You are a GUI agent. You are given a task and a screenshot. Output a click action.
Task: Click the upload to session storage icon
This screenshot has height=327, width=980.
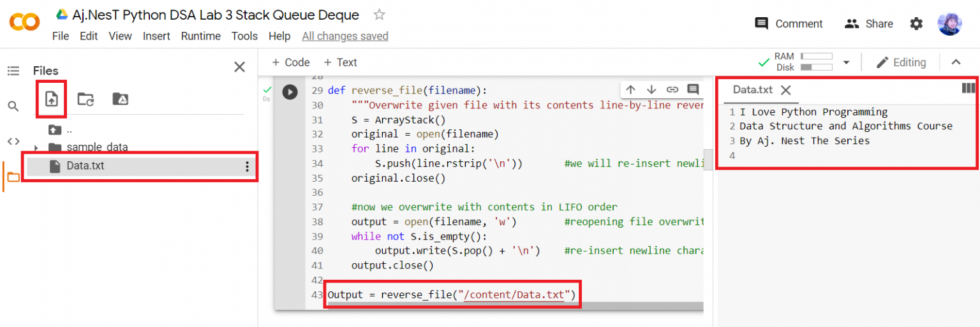point(51,99)
